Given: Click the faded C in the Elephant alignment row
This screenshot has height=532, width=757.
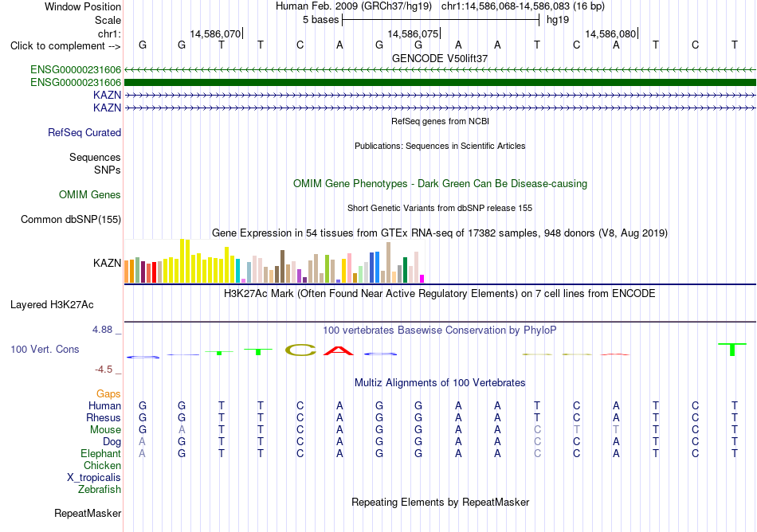Looking at the screenshot, I should (537, 454).
